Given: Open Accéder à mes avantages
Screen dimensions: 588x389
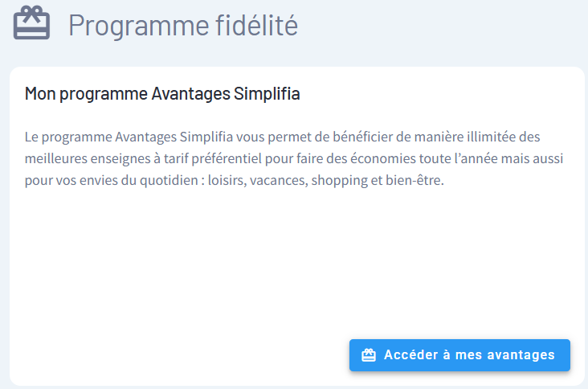Looking at the screenshot, I should coord(459,355).
